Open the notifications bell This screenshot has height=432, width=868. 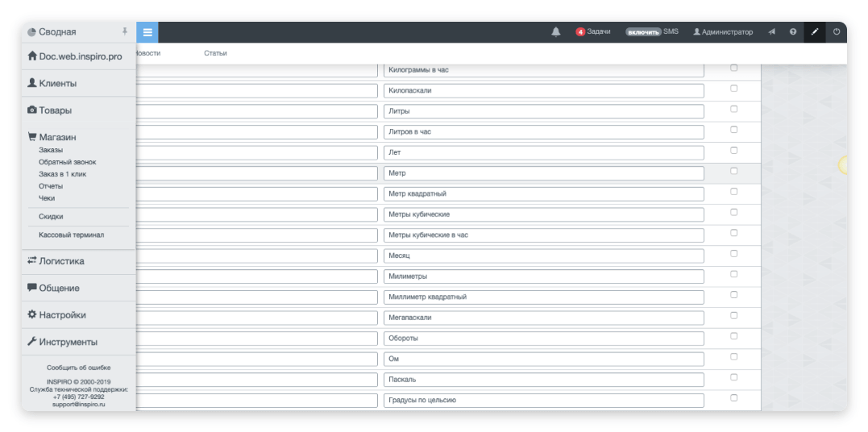[x=556, y=32]
